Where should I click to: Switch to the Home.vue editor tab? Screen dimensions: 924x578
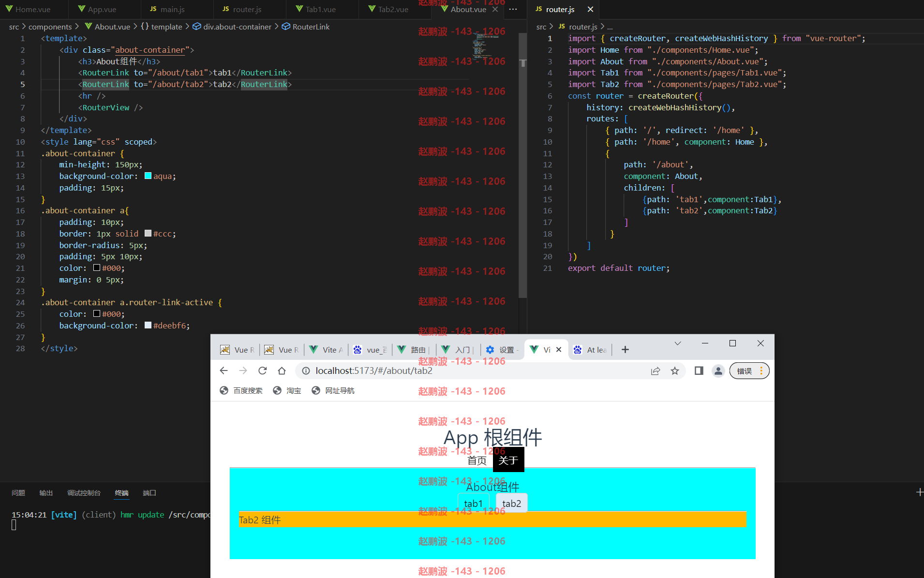click(x=28, y=9)
